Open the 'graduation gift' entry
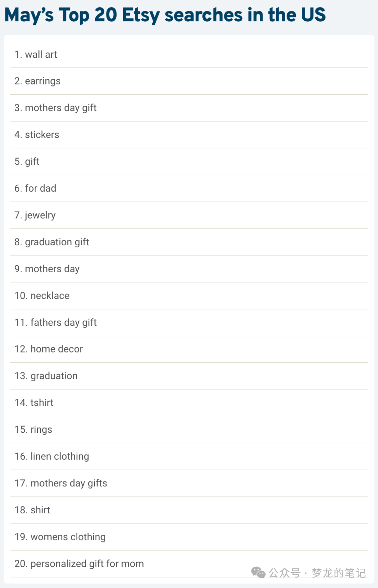Image resolution: width=378 pixels, height=588 pixels. [x=189, y=242]
